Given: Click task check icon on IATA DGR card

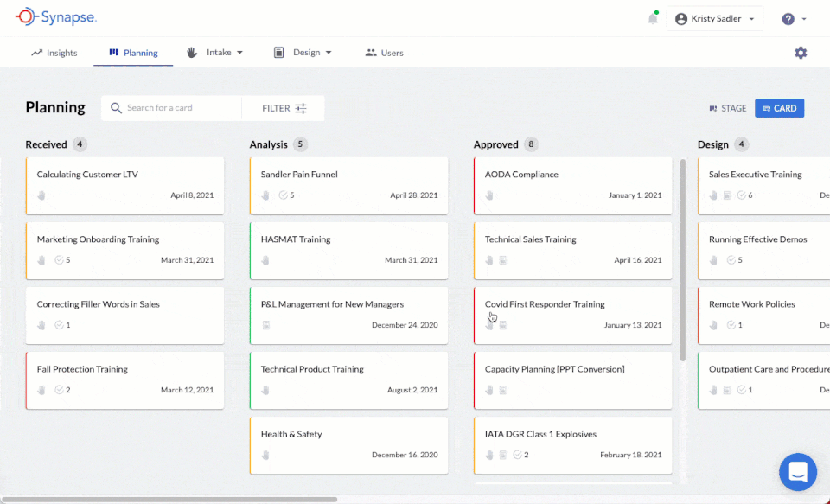Looking at the screenshot, I should pyautogui.click(x=518, y=455).
